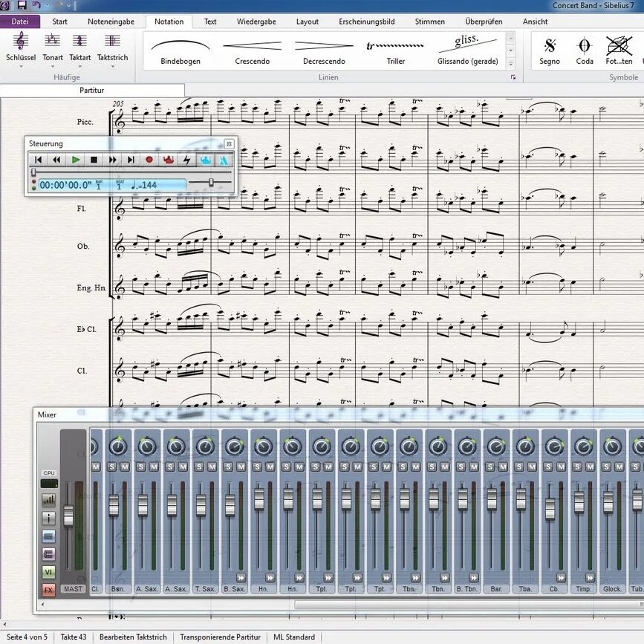
Task: Click the purple group strips button in mixer
Action: pyautogui.click(x=48, y=554)
